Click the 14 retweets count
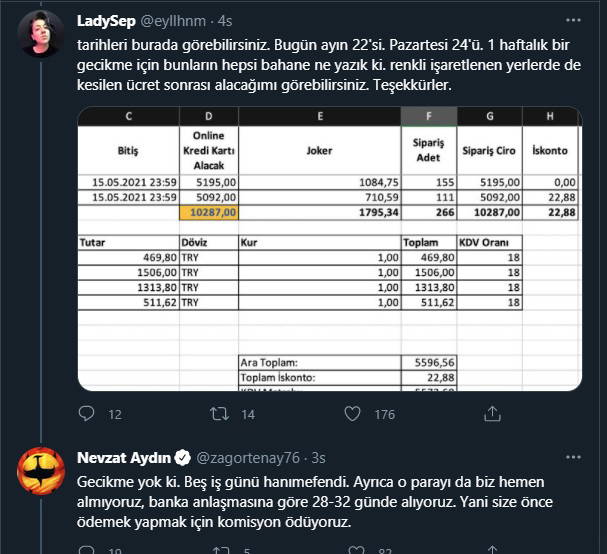 tap(248, 414)
